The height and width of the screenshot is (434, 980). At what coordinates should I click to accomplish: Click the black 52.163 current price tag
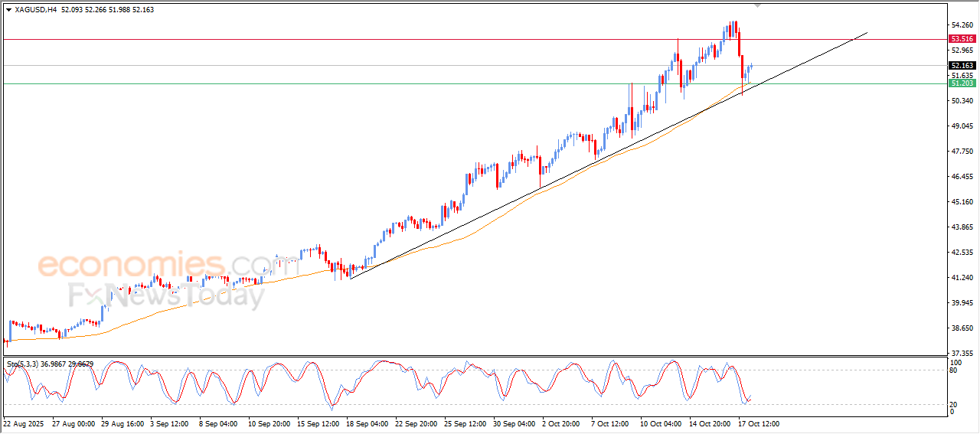[961, 66]
